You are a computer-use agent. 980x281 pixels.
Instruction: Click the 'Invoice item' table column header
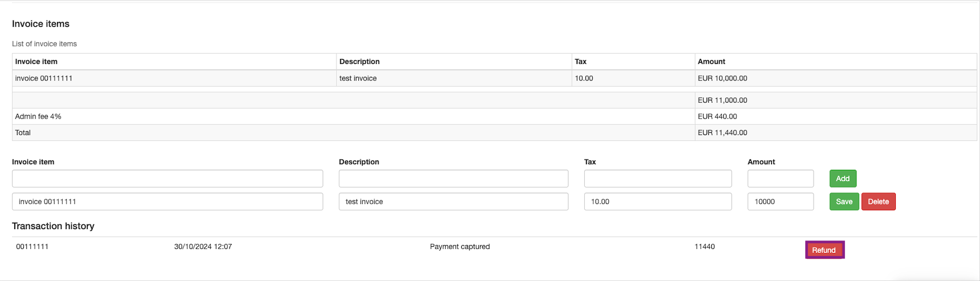pos(36,62)
